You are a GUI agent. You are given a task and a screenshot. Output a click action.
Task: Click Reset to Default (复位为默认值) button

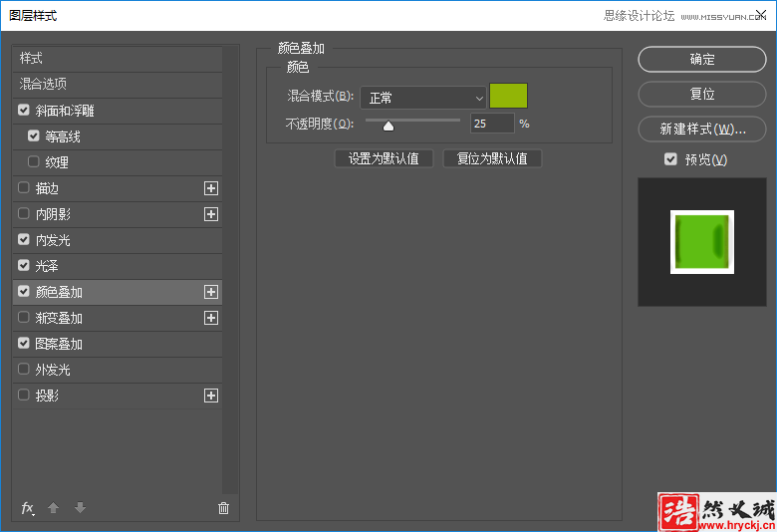click(492, 158)
